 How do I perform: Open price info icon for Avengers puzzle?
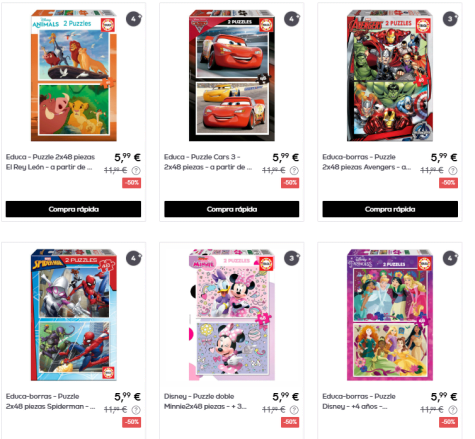tap(453, 171)
